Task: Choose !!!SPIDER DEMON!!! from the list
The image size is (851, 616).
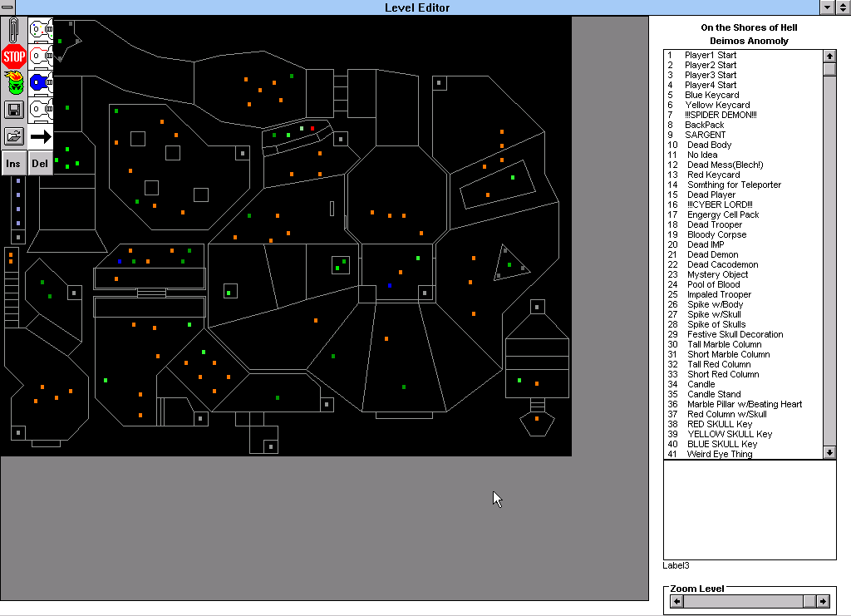Action: pos(721,115)
